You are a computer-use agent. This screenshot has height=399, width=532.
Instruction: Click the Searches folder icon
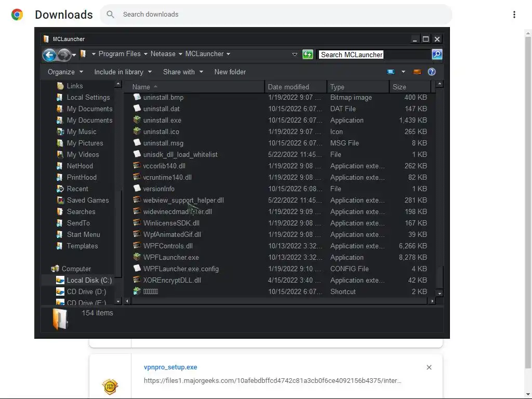[x=60, y=212]
